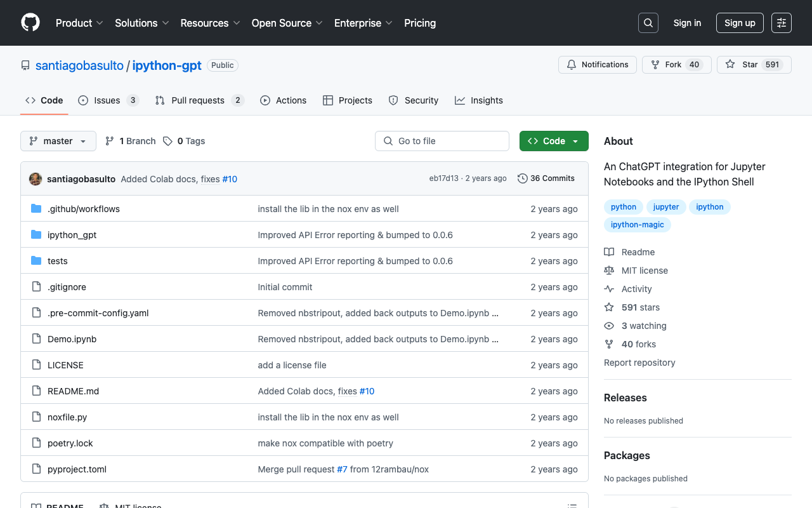
Task: Open pull request #7 link in pyproject.toml row
Action: coord(342,469)
